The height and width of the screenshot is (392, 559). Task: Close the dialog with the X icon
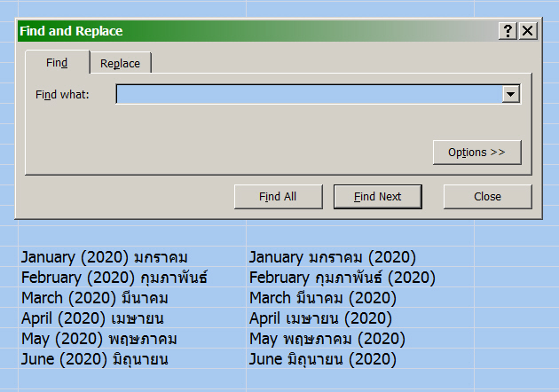pyautogui.click(x=528, y=31)
